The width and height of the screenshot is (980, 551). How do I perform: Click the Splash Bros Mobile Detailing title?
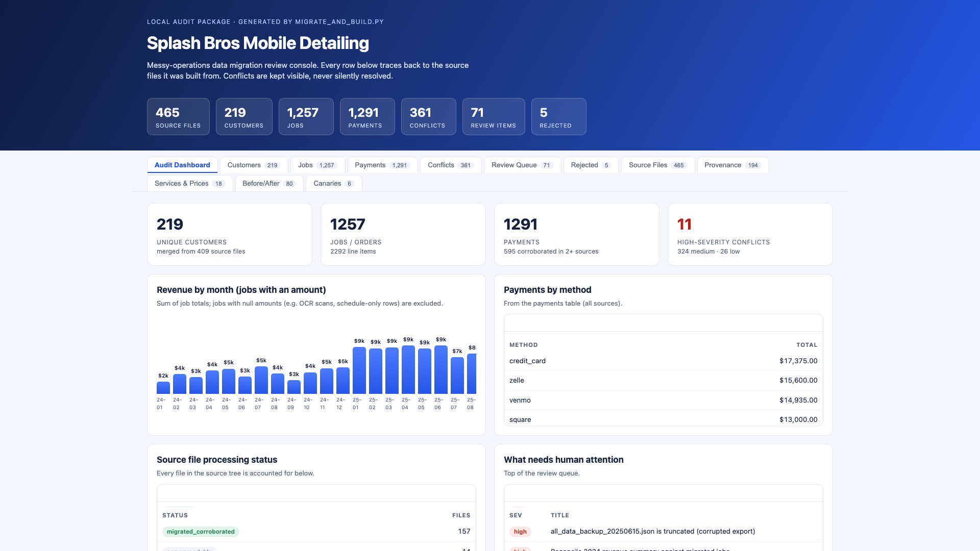258,43
